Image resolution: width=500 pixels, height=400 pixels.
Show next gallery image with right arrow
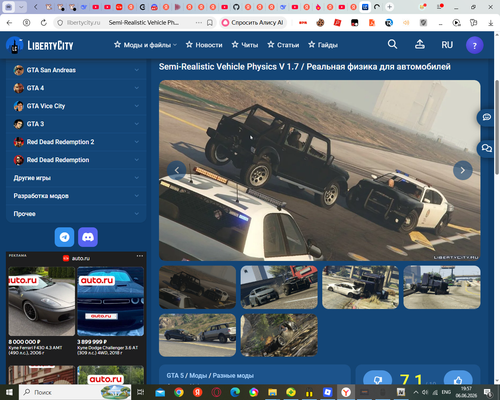(x=463, y=170)
